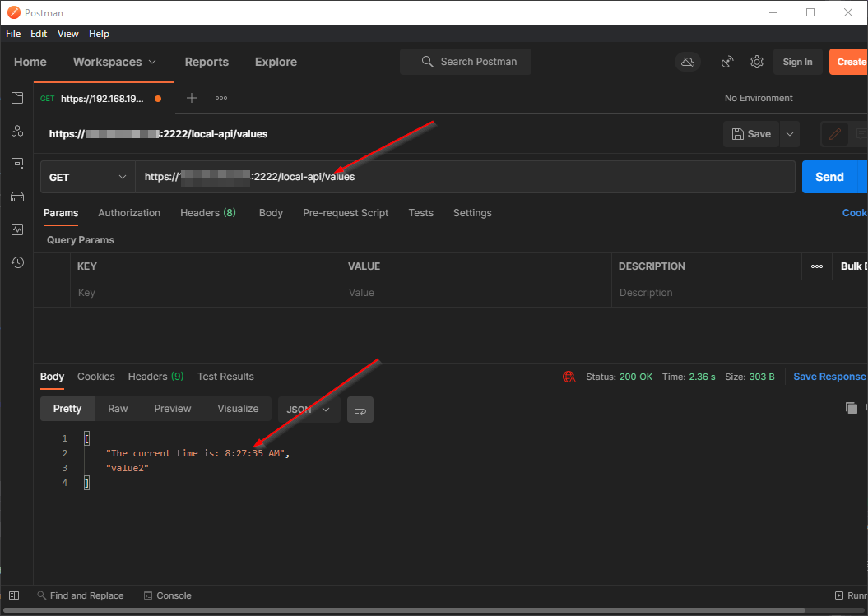This screenshot has height=616, width=868.
Task: Open the Console panel
Action: (x=167, y=595)
